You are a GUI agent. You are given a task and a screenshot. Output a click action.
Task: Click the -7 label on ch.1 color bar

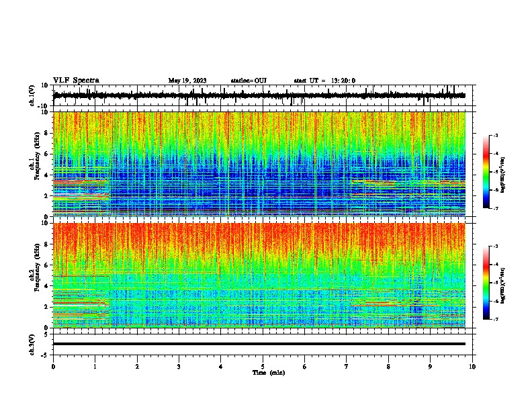click(496, 208)
